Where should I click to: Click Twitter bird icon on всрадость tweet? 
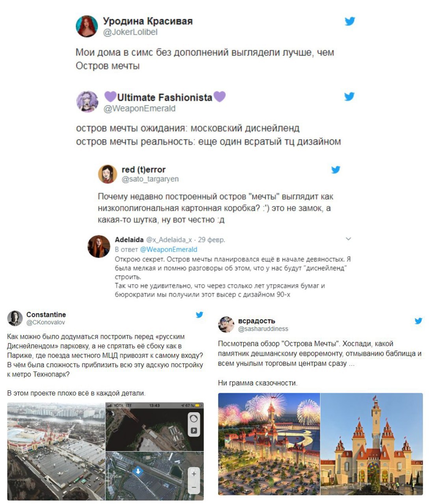click(x=418, y=321)
